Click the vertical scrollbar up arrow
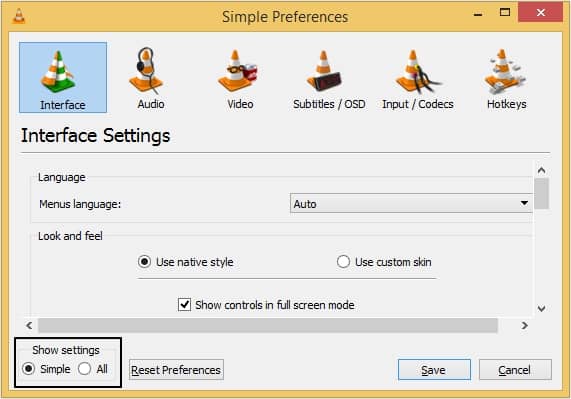The height and width of the screenshot is (399, 571). click(542, 170)
